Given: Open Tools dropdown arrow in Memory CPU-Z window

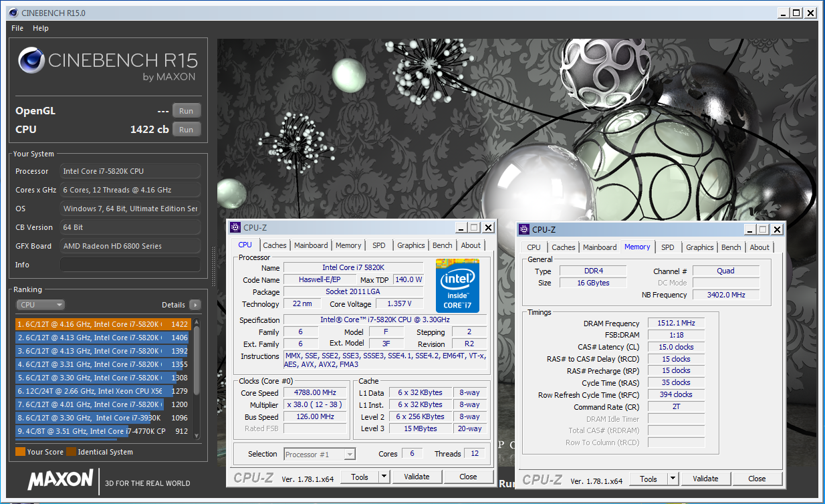Looking at the screenshot, I should click(x=673, y=479).
